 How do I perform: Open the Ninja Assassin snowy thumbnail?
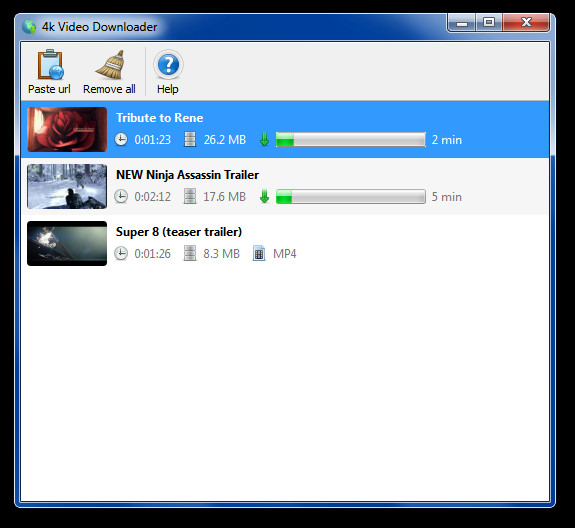[67, 186]
